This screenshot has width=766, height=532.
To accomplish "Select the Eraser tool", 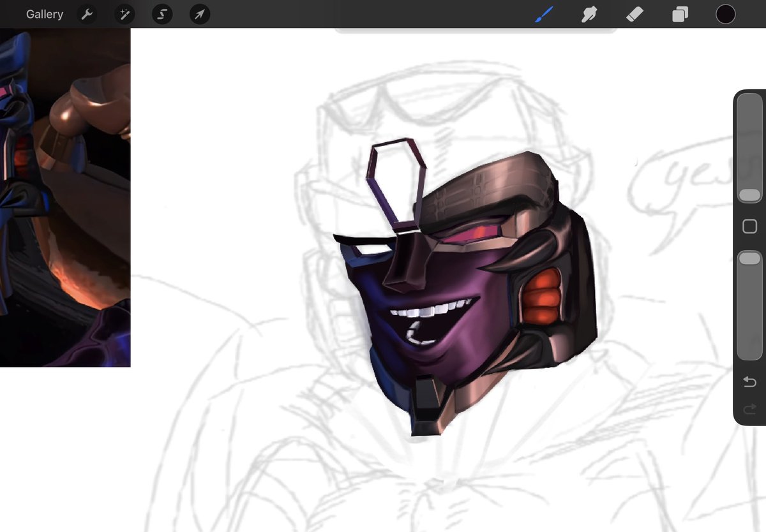I will coord(635,14).
